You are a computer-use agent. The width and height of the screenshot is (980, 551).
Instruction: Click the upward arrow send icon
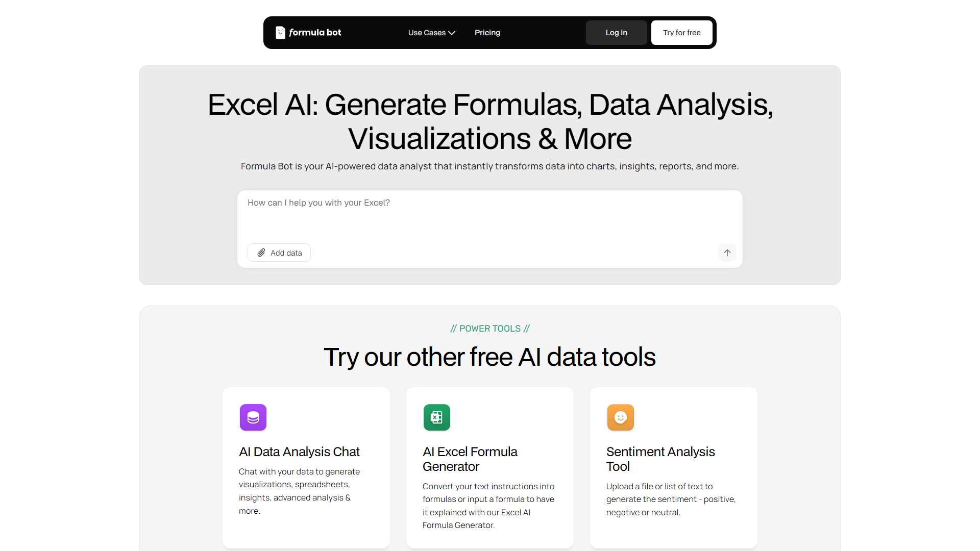[x=727, y=253]
